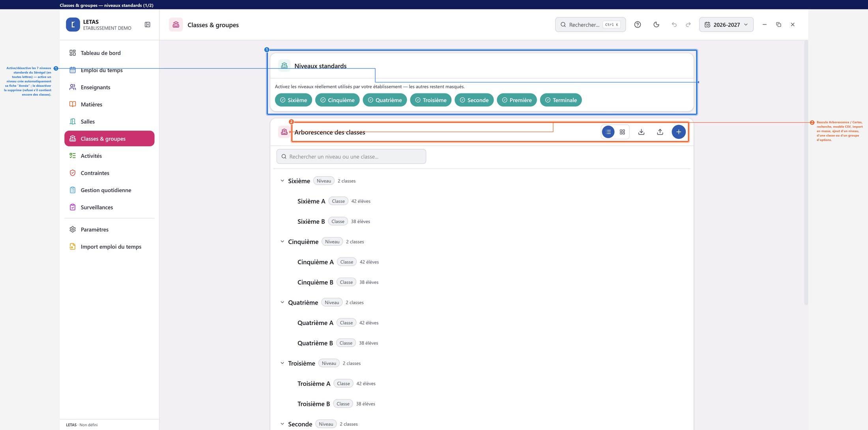Collapse the sidebar panel icon
The height and width of the screenshot is (430, 868).
148,24
